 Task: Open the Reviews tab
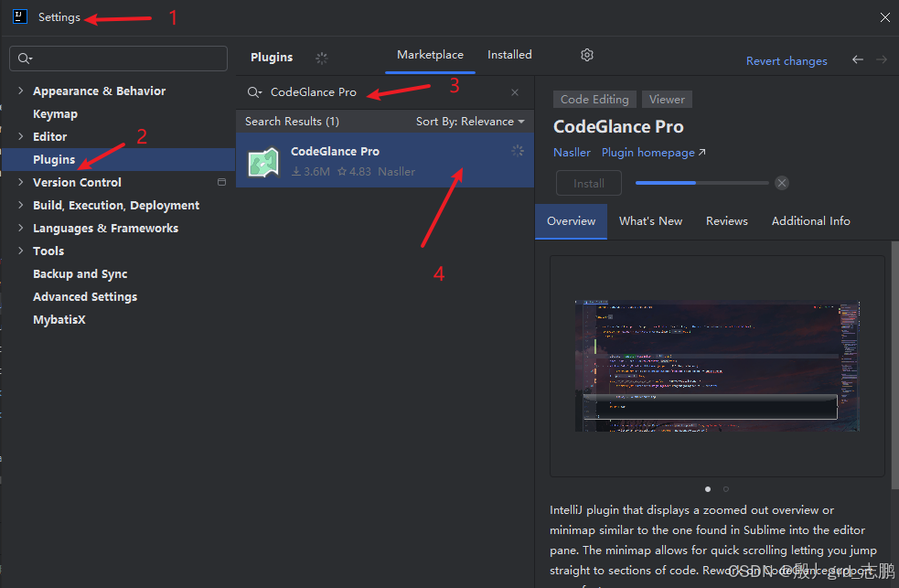726,221
